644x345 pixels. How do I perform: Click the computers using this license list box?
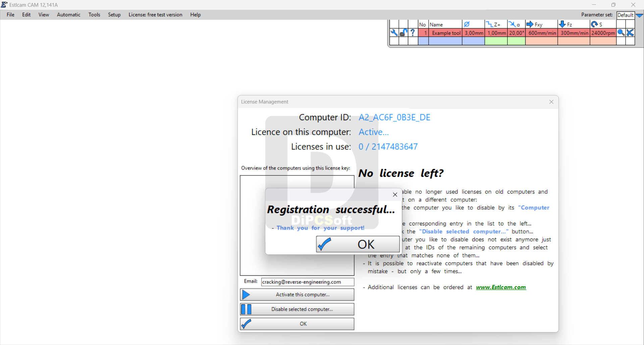pos(297,225)
